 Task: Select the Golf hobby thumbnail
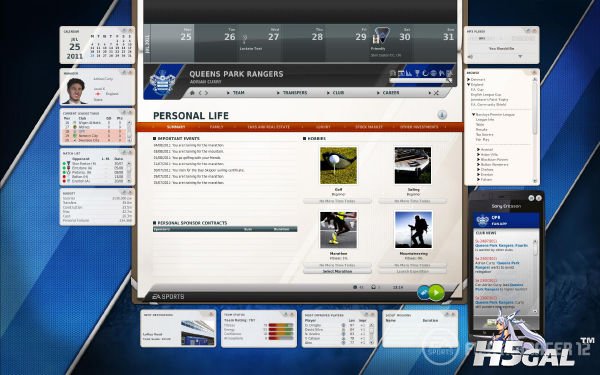[x=338, y=165]
